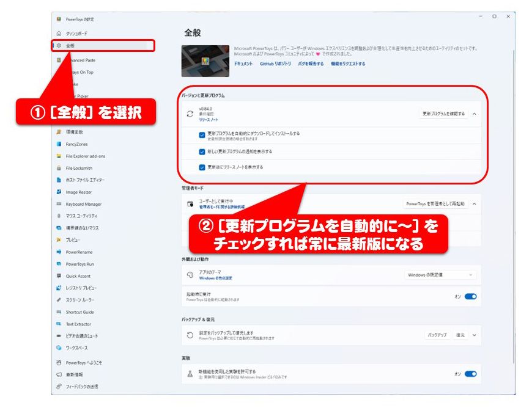532x408 pixels.
Task: Open the マウス ユーティリティ icon
Action: pos(59,216)
